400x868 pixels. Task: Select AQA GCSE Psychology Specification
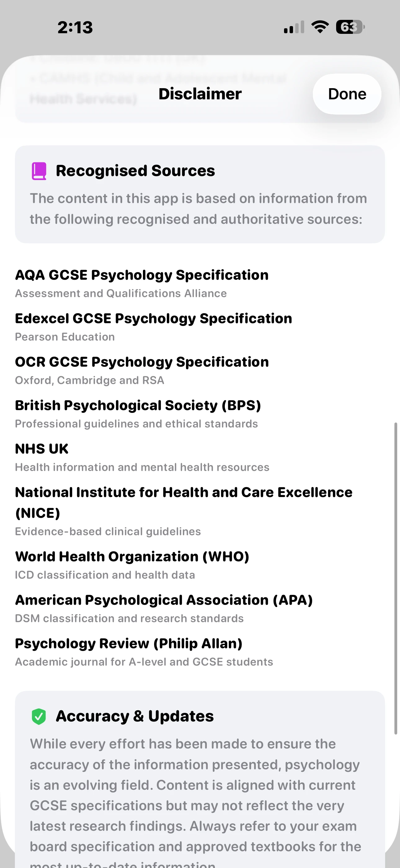pos(142,275)
